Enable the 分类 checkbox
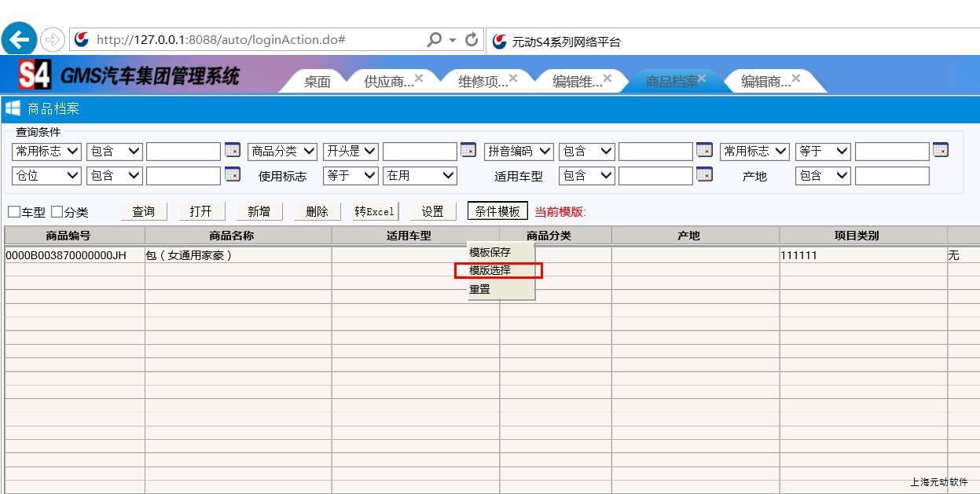Image resolution: width=980 pixels, height=494 pixels. (57, 212)
